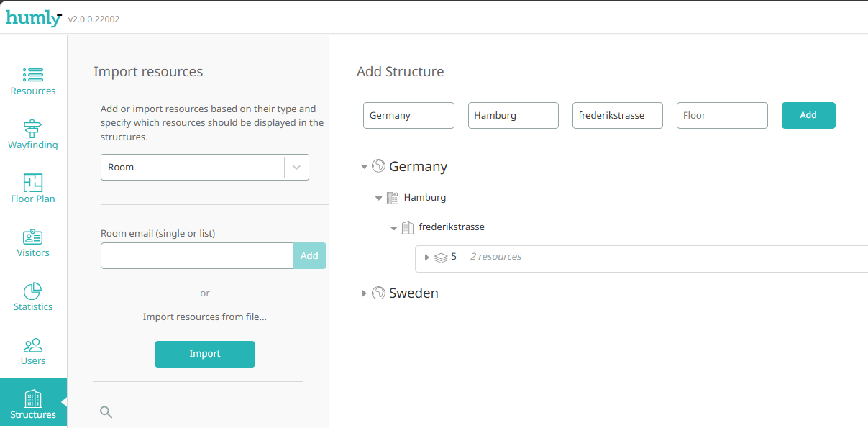The image size is (868, 428).
Task: Click the Floor input field
Action: point(721,115)
